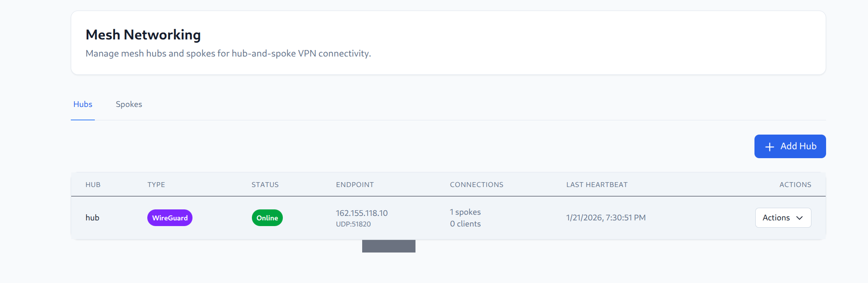Image resolution: width=868 pixels, height=283 pixels.
Task: Select the Hubs tab
Action: (x=83, y=104)
